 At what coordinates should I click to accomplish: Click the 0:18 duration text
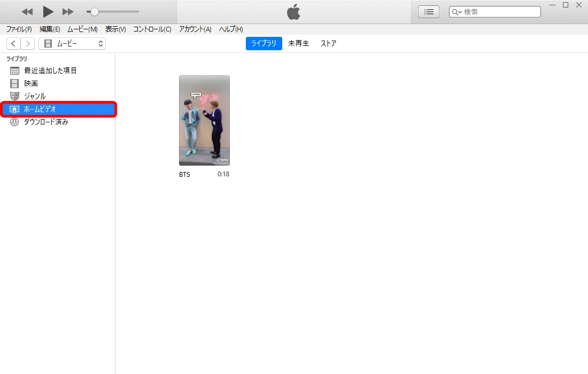223,174
